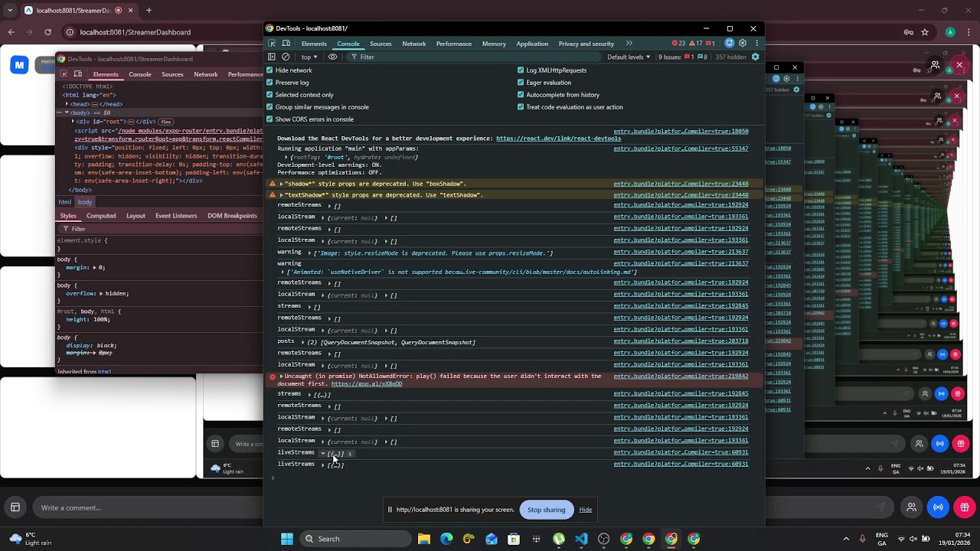The height and width of the screenshot is (551, 980).
Task: Open Application tab in front DevTools
Action: [x=532, y=44]
